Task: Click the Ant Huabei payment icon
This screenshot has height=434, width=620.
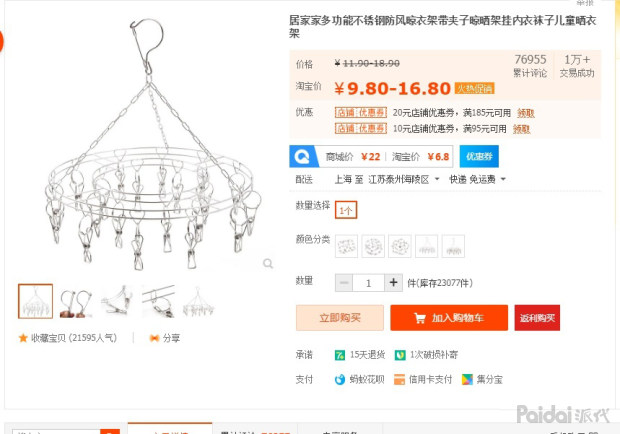Action: [340, 379]
